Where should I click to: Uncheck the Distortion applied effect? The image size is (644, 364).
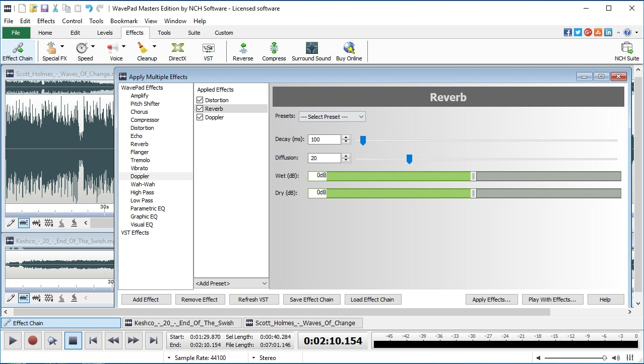[200, 100]
